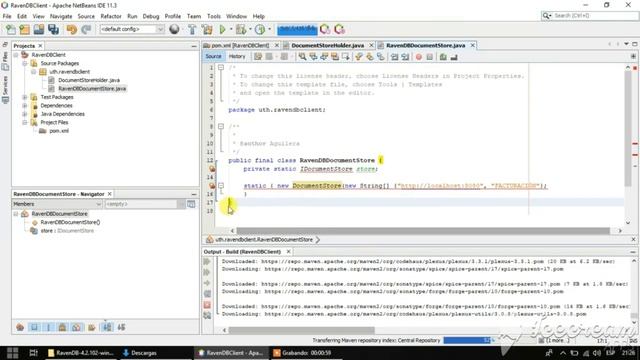Collapse the RavenDBClient project node

coord(16,55)
